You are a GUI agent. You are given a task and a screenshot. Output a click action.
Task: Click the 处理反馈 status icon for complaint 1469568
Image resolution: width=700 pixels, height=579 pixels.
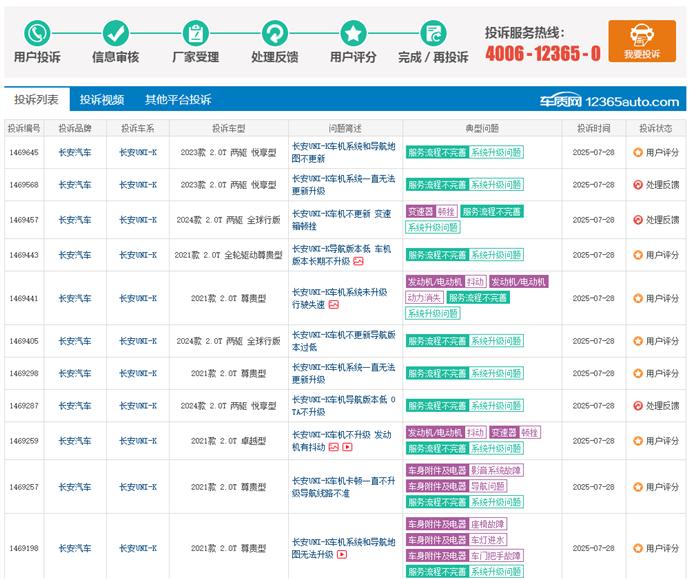point(638,185)
